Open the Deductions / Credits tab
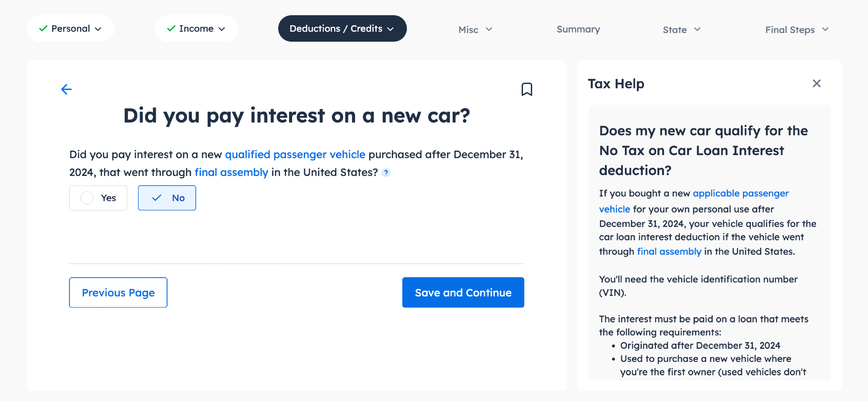The image size is (868, 401). tap(335, 29)
